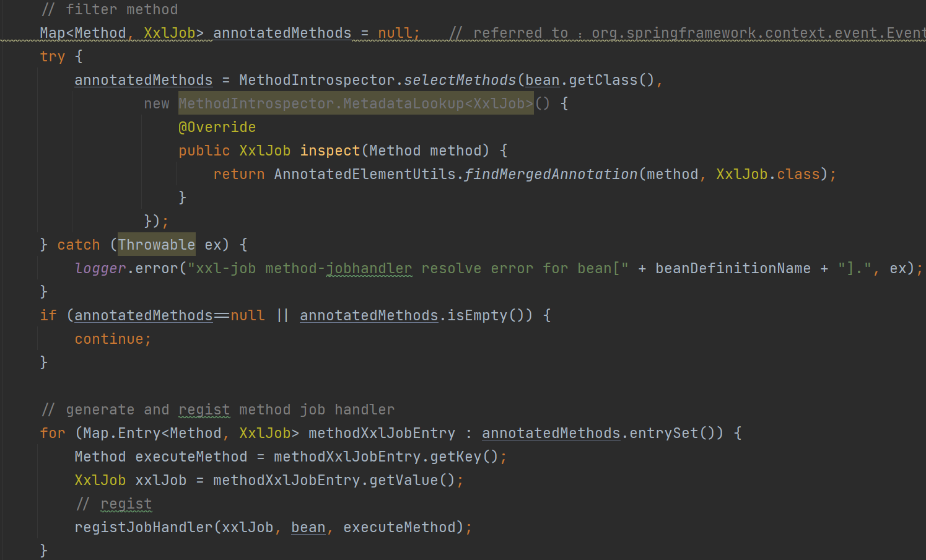
Task: Click the getKey() method call
Action: 463,457
